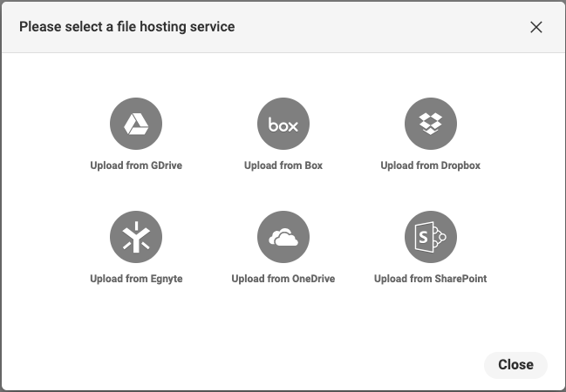The height and width of the screenshot is (392, 566).
Task: Select the OneDrive cloud icon
Action: 283,238
